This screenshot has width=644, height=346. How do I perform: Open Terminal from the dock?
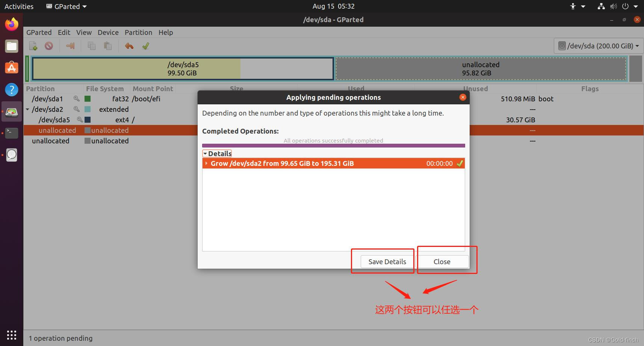pyautogui.click(x=12, y=133)
